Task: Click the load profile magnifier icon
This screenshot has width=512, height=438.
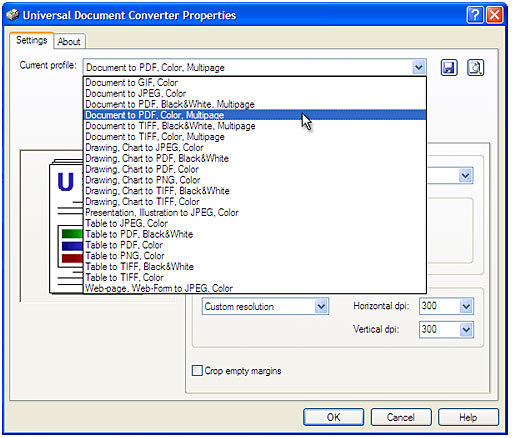Action: pyautogui.click(x=475, y=68)
